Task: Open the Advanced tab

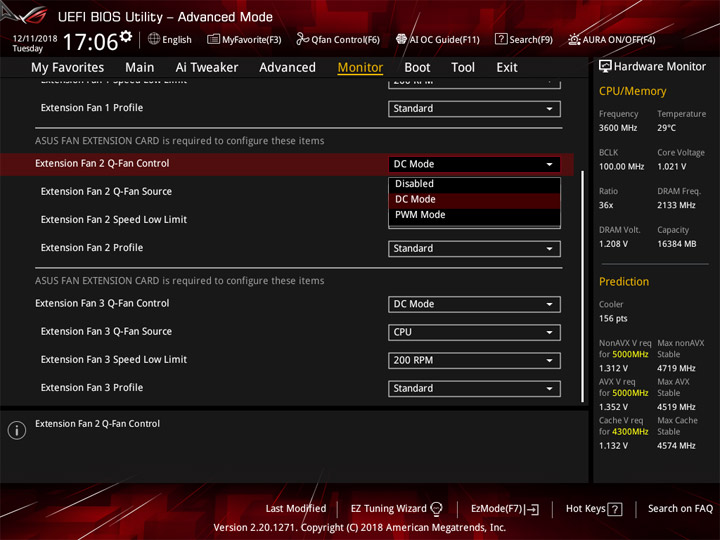Action: pyautogui.click(x=287, y=68)
